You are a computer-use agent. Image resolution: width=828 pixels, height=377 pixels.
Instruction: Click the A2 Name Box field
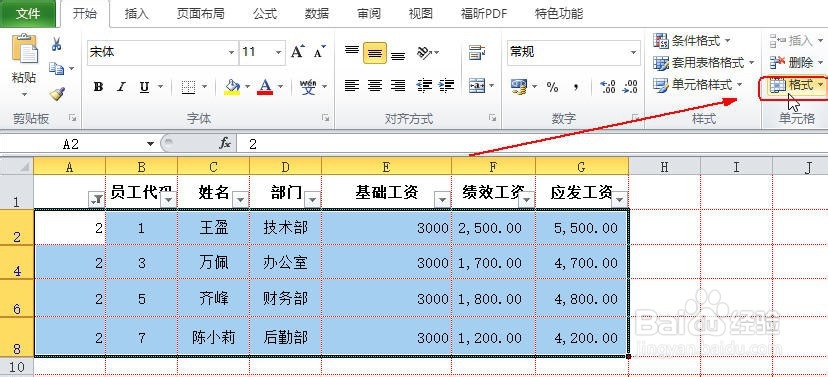[72, 144]
